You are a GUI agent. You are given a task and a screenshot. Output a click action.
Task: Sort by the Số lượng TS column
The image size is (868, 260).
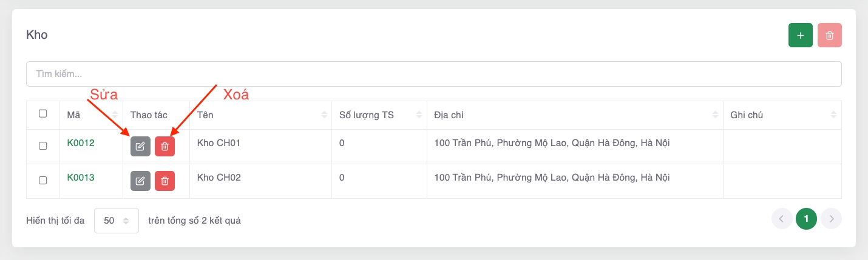[x=419, y=115]
